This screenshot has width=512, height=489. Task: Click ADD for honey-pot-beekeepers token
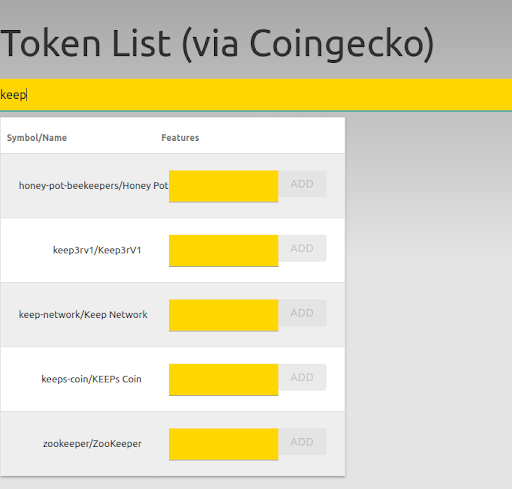[x=302, y=184]
